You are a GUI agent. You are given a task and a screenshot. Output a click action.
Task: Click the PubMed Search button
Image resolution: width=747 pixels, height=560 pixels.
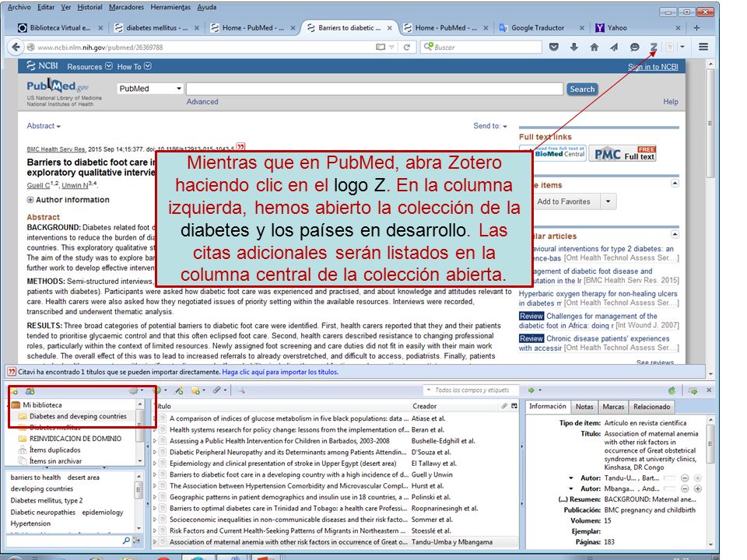coord(582,89)
